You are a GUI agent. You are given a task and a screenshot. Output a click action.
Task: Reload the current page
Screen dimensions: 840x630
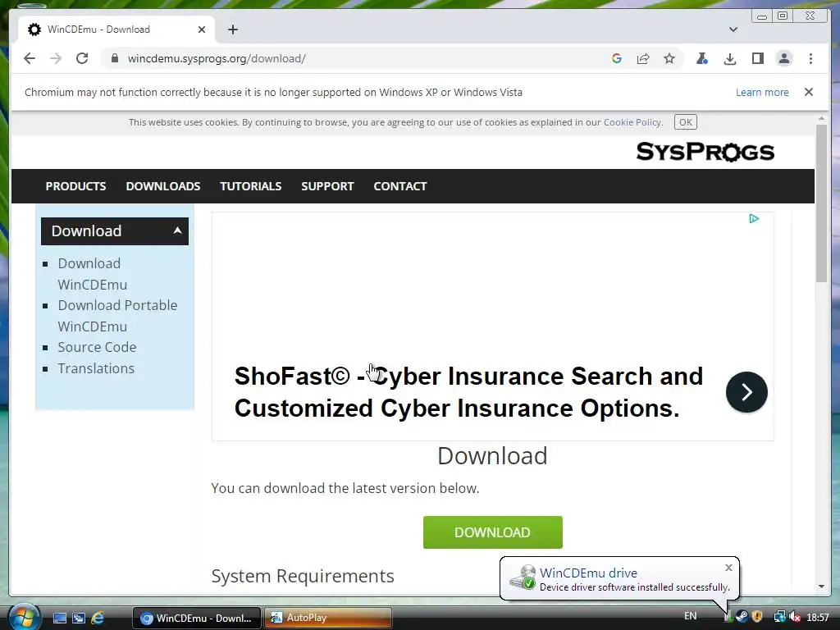82,58
